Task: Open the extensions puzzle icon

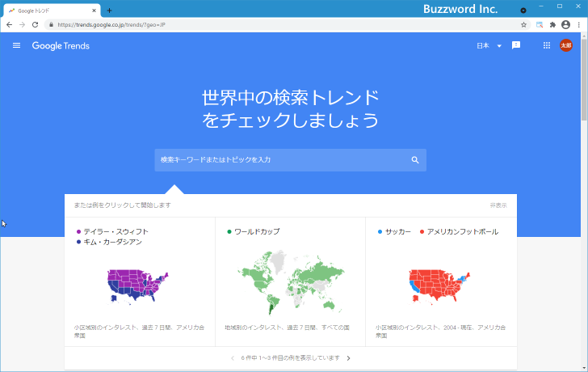Action: (552, 25)
